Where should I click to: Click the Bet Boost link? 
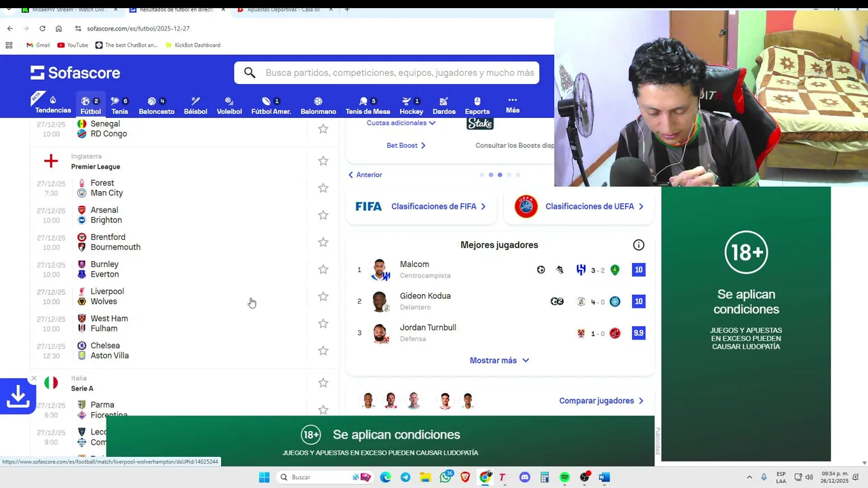(406, 146)
